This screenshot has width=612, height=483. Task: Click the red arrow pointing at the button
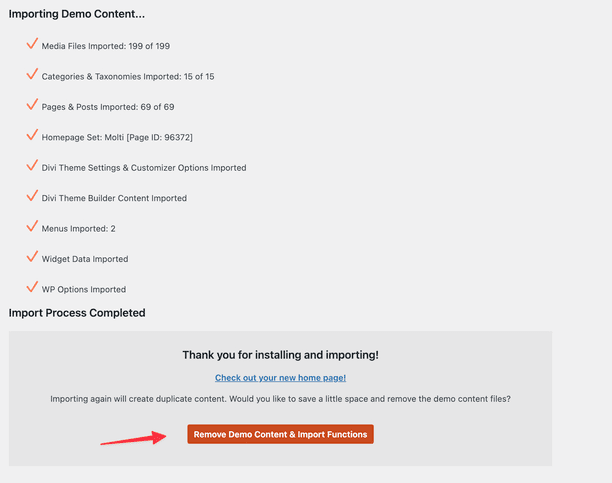point(133,438)
